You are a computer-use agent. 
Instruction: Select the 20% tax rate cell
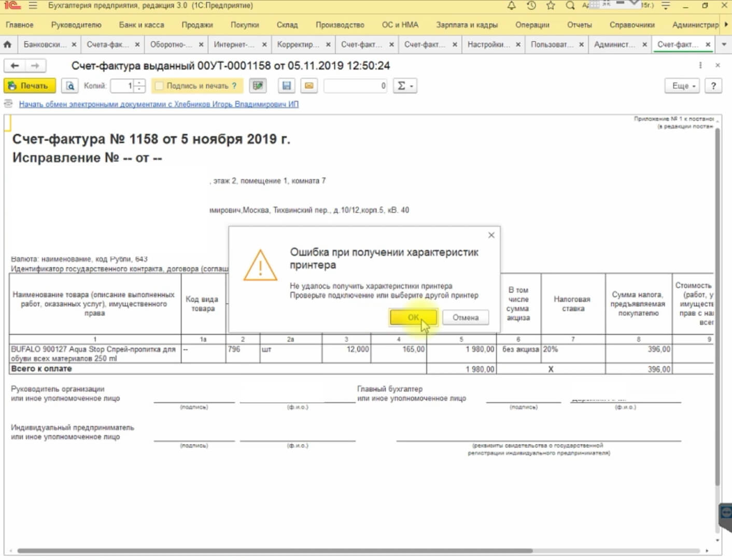pyautogui.click(x=573, y=354)
